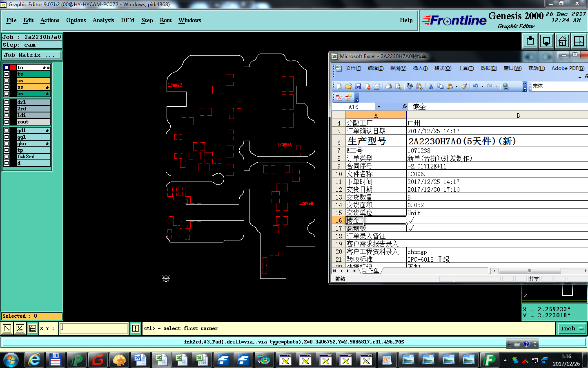Select cell A6 生产型号 in Excel
588x368 pixels.
pos(376,141)
